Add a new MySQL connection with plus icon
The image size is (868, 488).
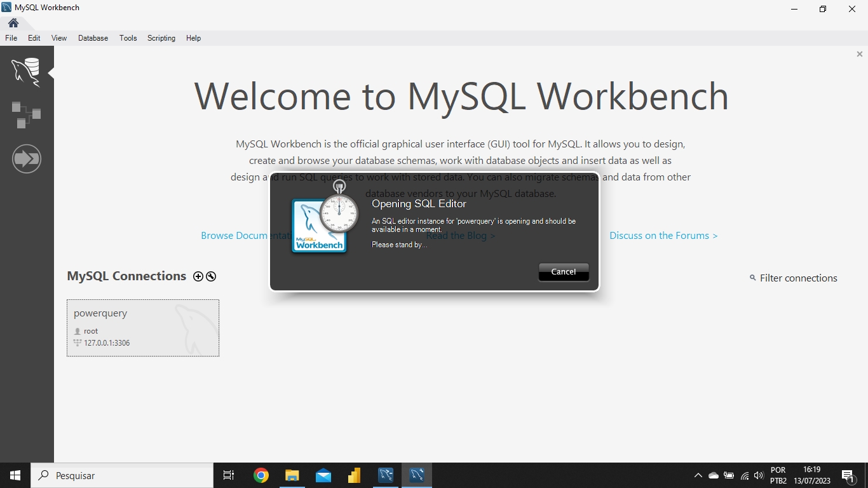point(198,276)
